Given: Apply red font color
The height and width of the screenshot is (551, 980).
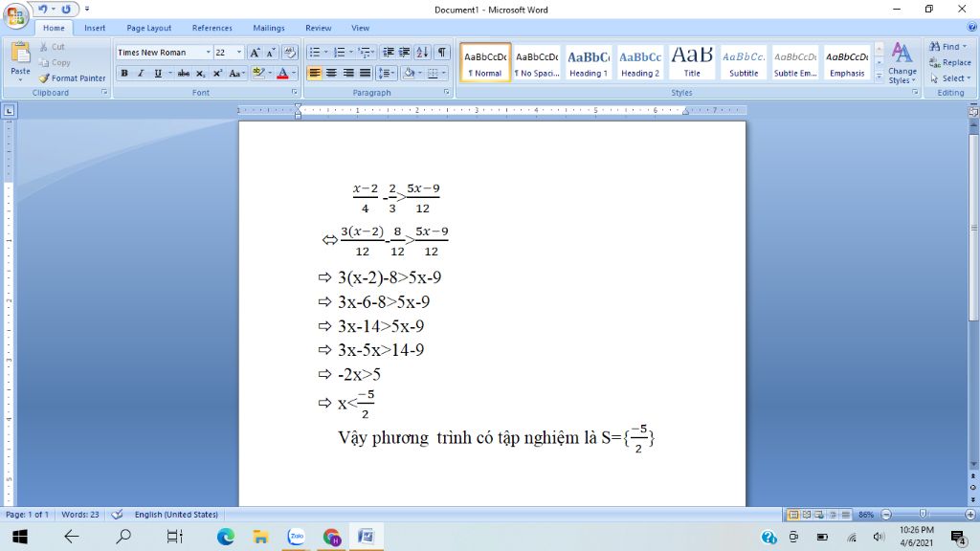Looking at the screenshot, I should point(282,73).
